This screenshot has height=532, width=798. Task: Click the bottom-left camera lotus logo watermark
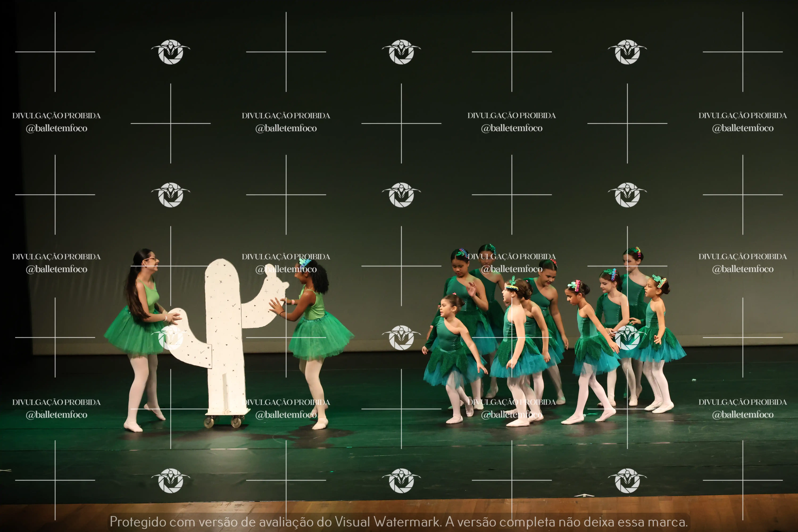pos(171,480)
